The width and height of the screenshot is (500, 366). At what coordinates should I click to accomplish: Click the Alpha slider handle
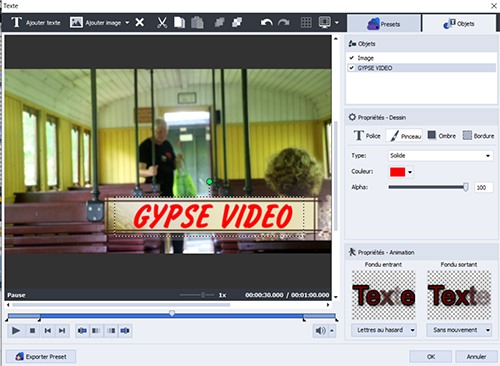pyautogui.click(x=466, y=187)
